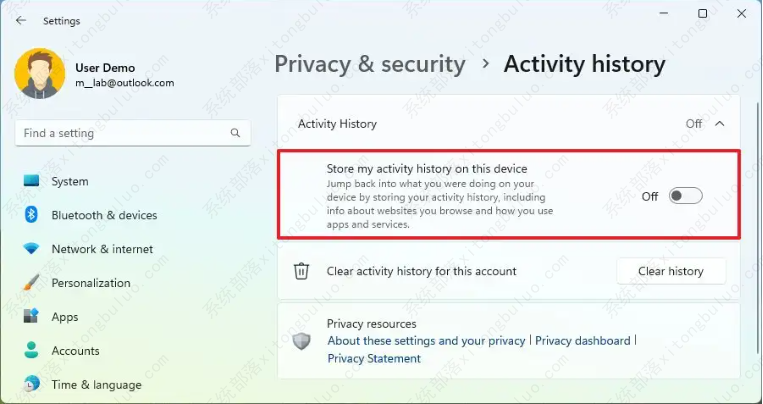Collapse the Activity History section chevron
This screenshot has height=404, width=763.
click(x=719, y=124)
